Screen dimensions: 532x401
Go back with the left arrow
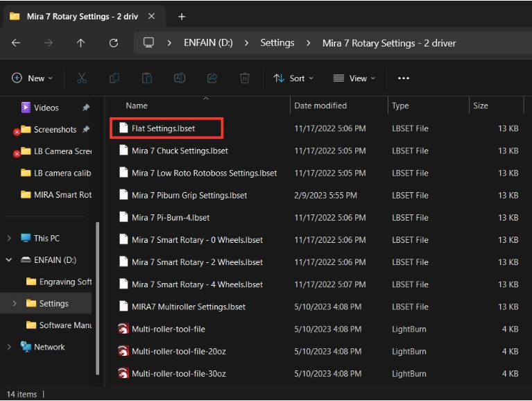[16, 43]
